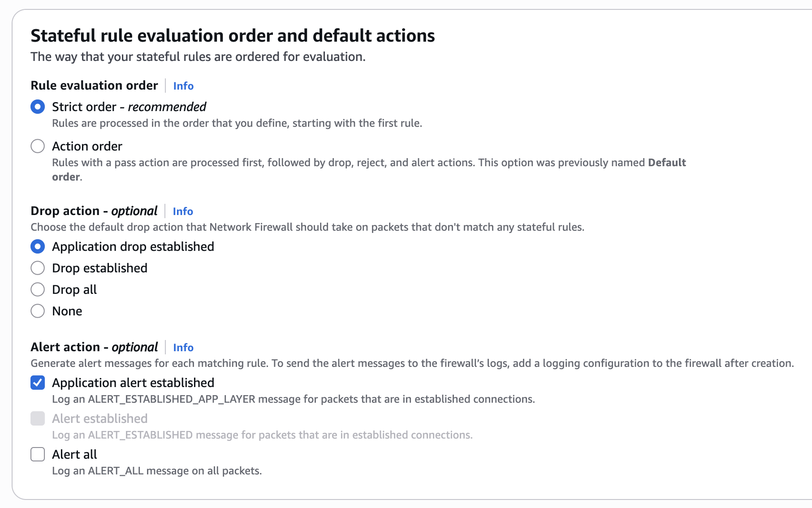812x508 pixels.
Task: Click the Strict order description text
Action: pos(237,124)
